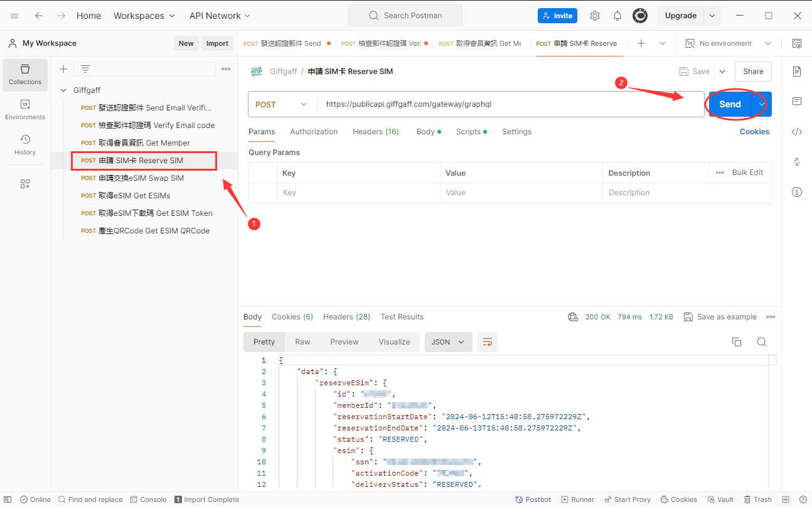
Task: Click the Import button
Action: pos(217,43)
